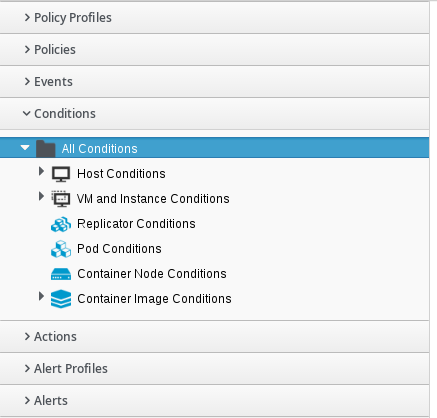
Task: Expand the Host Conditions tree node
Action: click(41, 171)
